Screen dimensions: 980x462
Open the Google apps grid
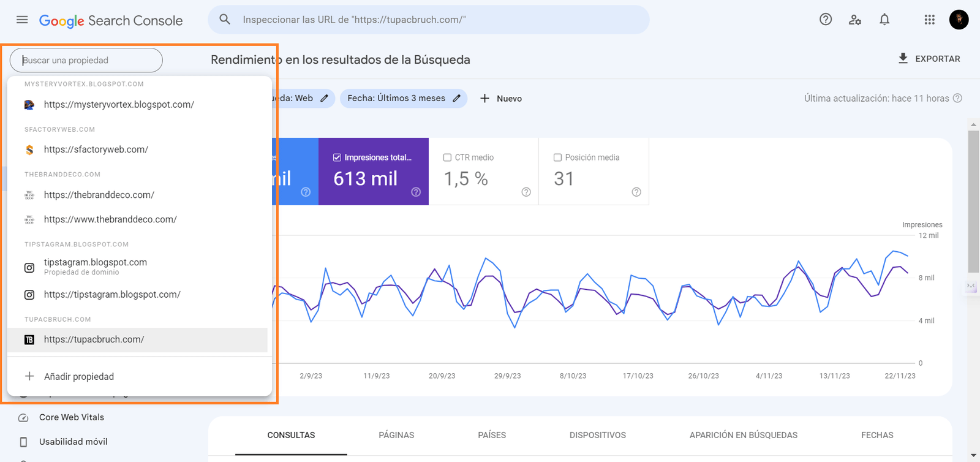tap(930, 20)
